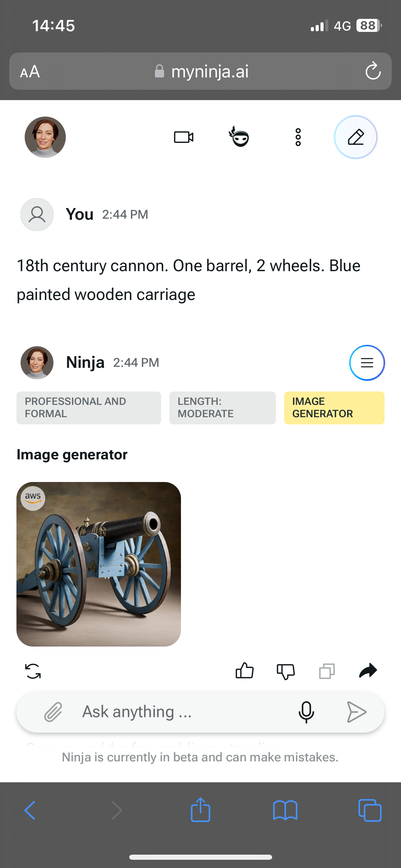Start voice input with the microphone icon
This screenshot has width=401, height=868.
point(306,712)
